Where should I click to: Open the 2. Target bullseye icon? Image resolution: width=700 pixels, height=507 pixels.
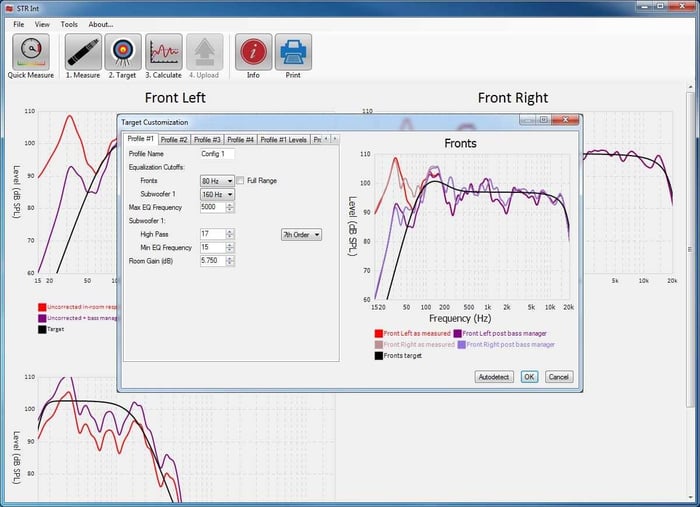[124, 51]
